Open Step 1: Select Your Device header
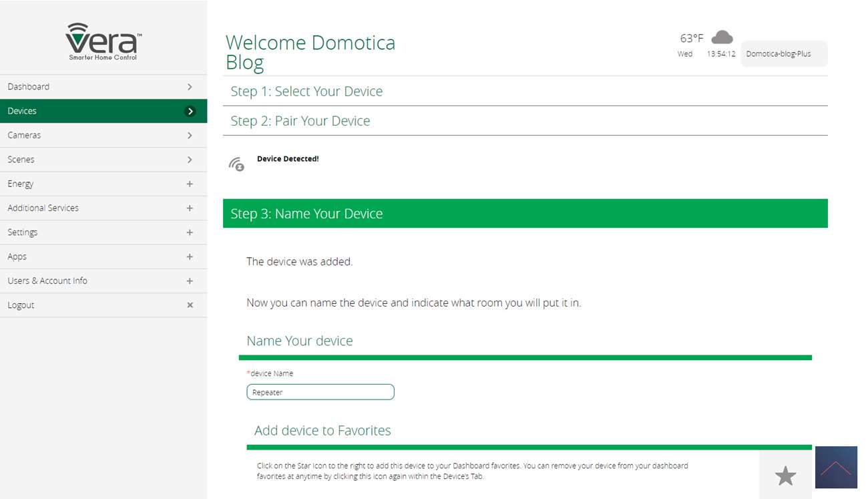This screenshot has width=868, height=499. click(306, 92)
